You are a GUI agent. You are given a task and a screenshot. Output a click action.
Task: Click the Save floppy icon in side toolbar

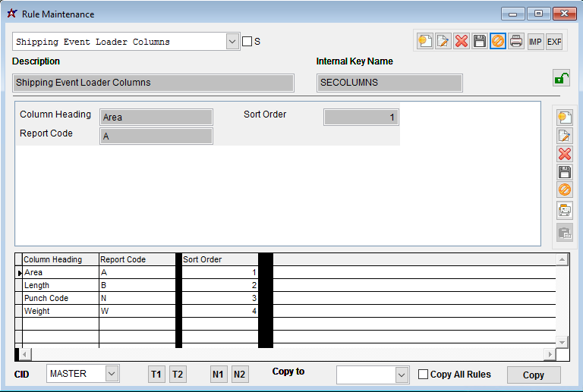pos(565,172)
